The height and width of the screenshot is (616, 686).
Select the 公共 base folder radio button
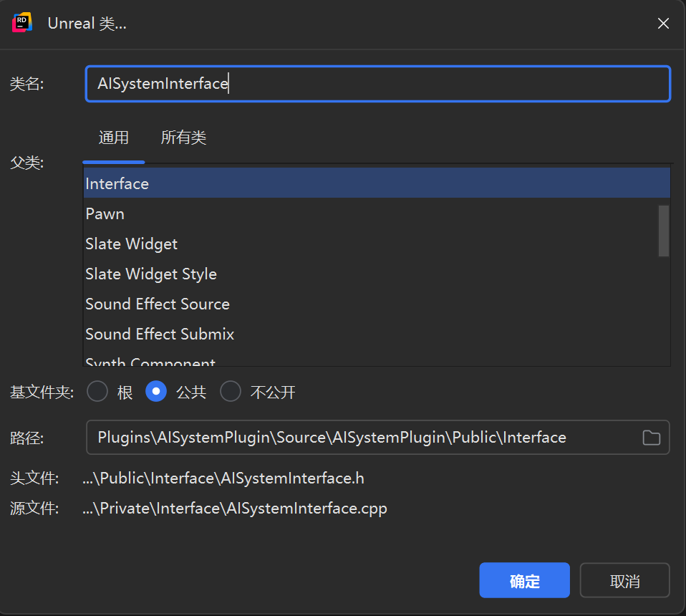point(156,391)
